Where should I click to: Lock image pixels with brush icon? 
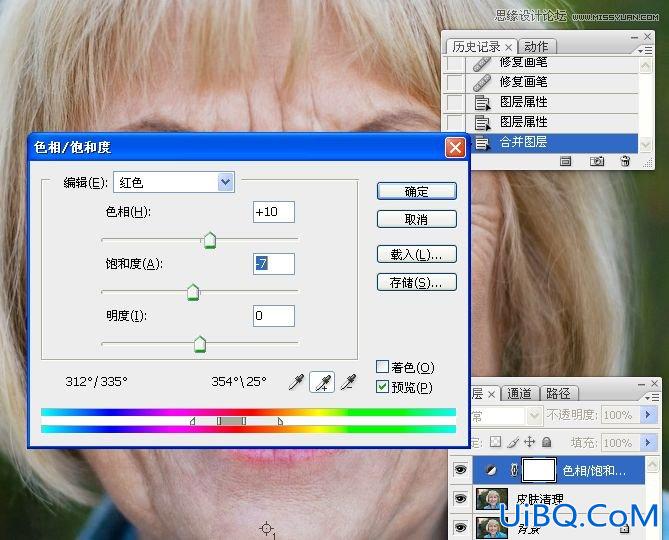[513, 442]
